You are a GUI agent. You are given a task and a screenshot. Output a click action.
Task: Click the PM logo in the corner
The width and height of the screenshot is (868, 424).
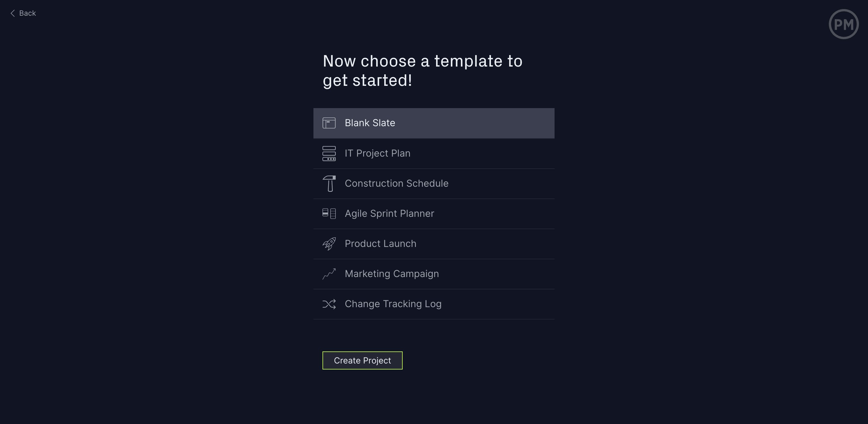point(843,24)
